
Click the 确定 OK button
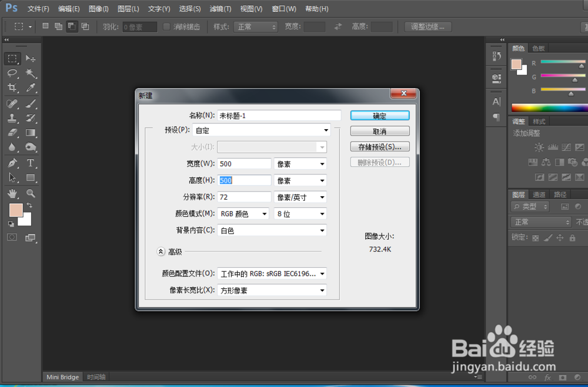click(379, 115)
